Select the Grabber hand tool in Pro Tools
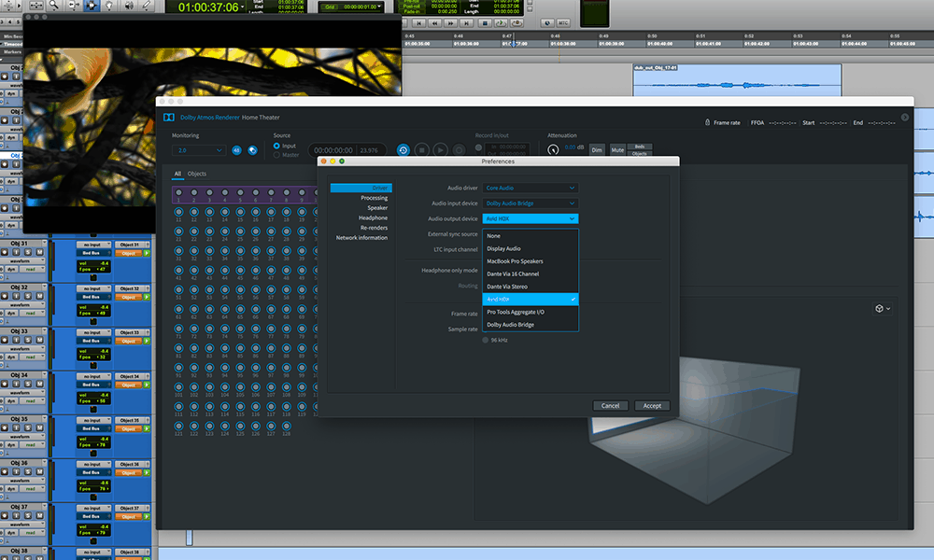Screen dimensions: 934x560 coord(109,6)
